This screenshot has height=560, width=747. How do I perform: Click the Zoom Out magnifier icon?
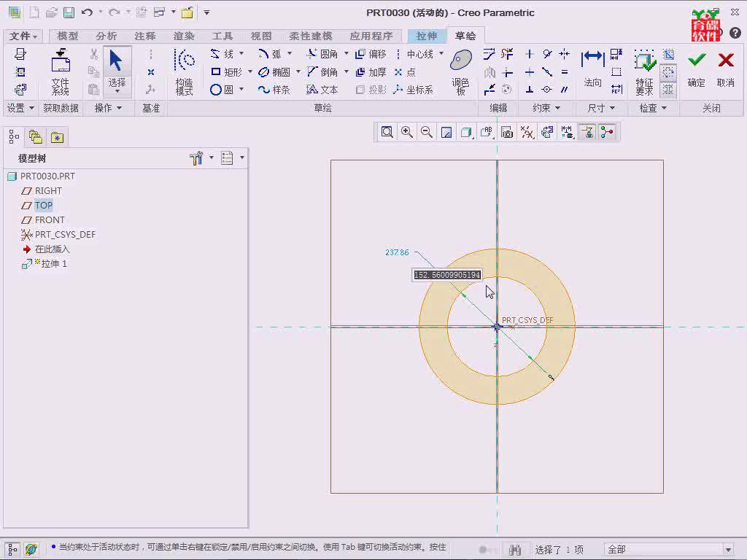coord(427,133)
